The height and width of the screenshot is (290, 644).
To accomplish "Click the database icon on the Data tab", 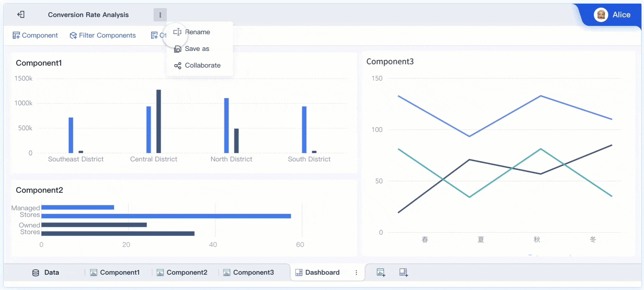I will (x=36, y=273).
